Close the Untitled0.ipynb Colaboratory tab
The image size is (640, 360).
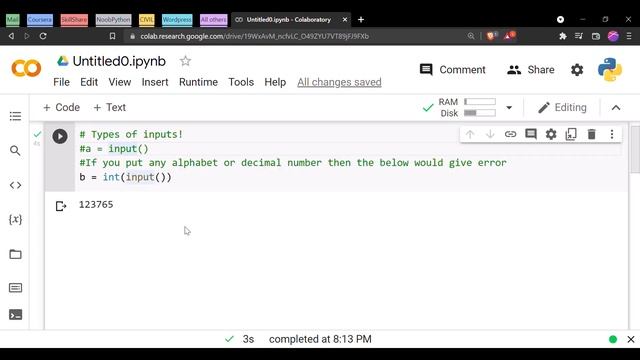345,20
